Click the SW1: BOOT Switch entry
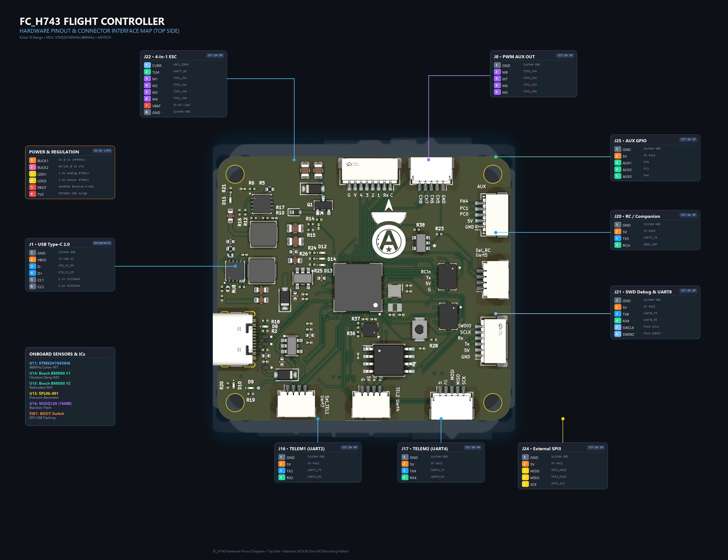Screen dimensions: 728x560 (47, 413)
